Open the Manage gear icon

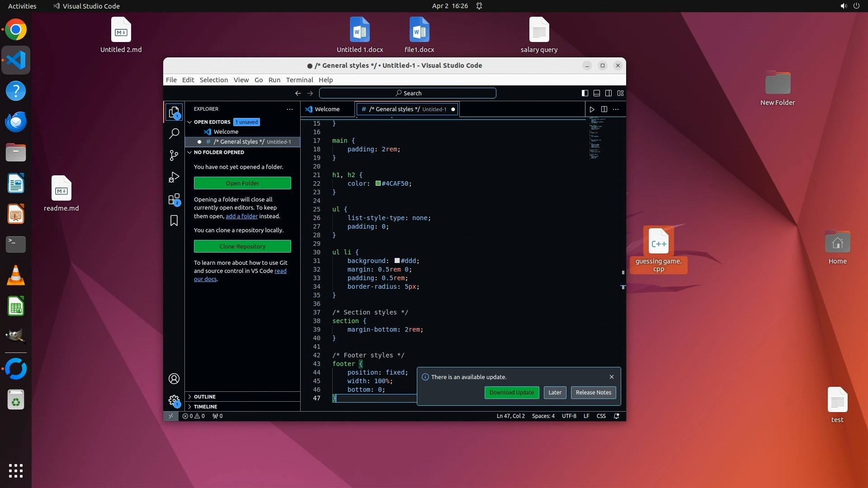coord(174,400)
